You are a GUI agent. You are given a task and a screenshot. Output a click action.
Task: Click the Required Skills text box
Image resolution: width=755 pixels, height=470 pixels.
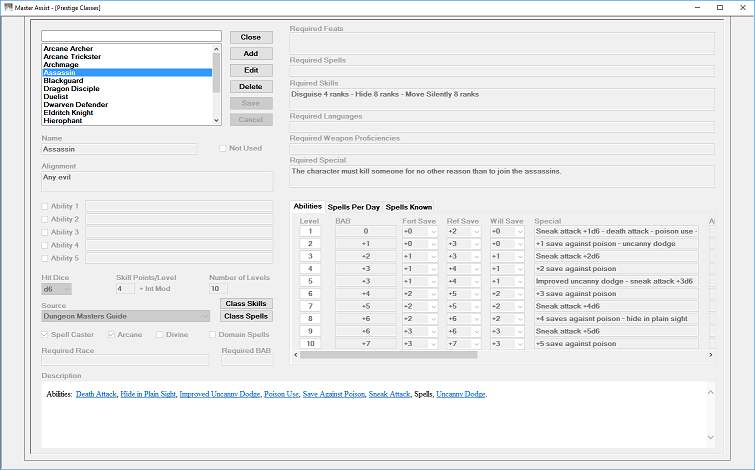502,99
